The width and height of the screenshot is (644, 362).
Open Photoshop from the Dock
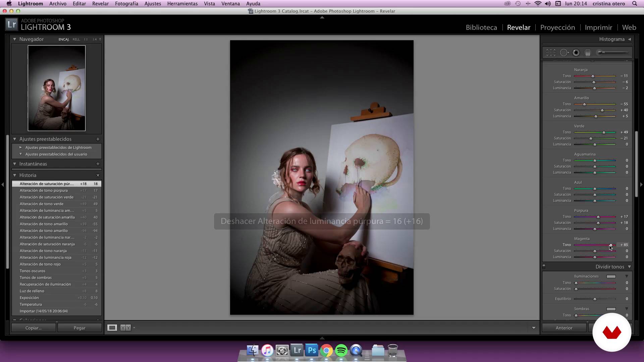coord(312,351)
